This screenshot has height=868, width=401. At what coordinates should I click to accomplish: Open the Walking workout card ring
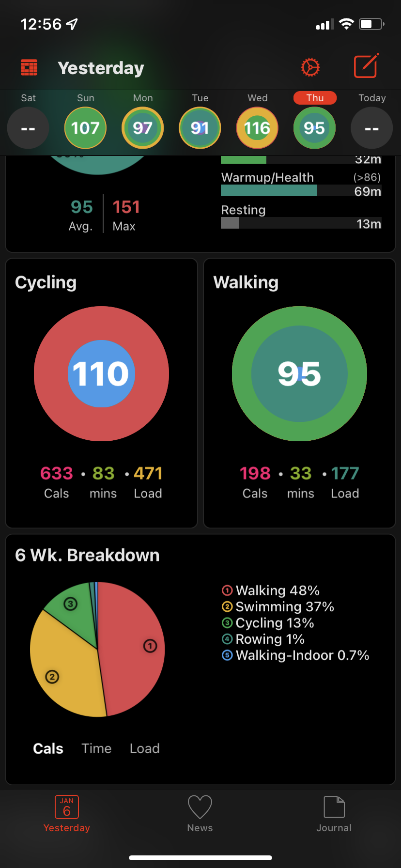[x=299, y=373]
